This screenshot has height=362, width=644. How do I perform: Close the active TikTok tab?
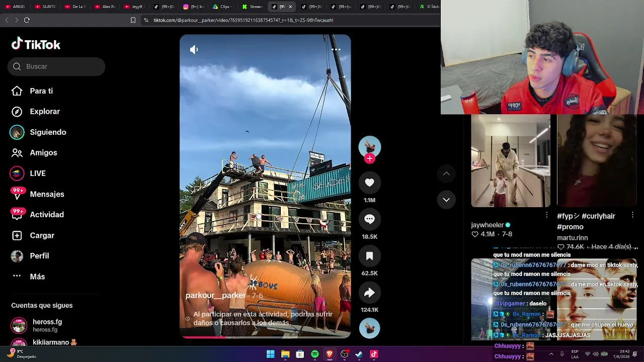tap(290, 7)
